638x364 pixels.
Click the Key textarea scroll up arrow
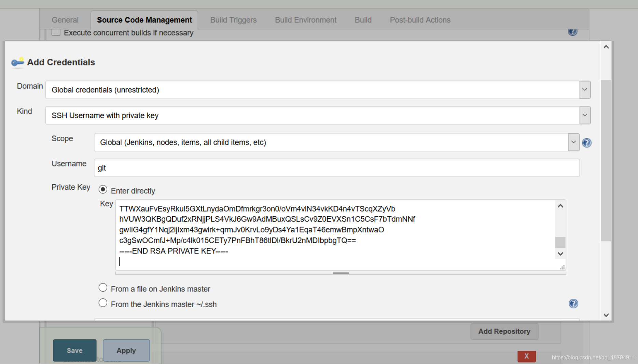(x=560, y=206)
